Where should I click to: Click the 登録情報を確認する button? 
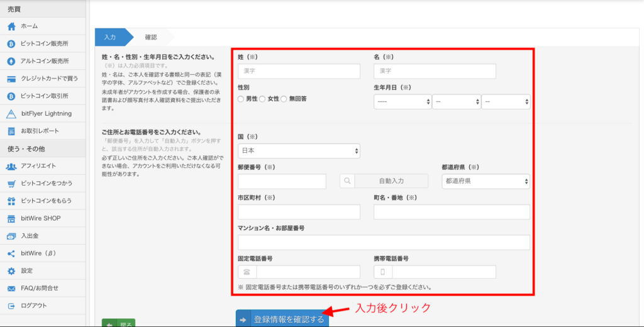[282, 318]
